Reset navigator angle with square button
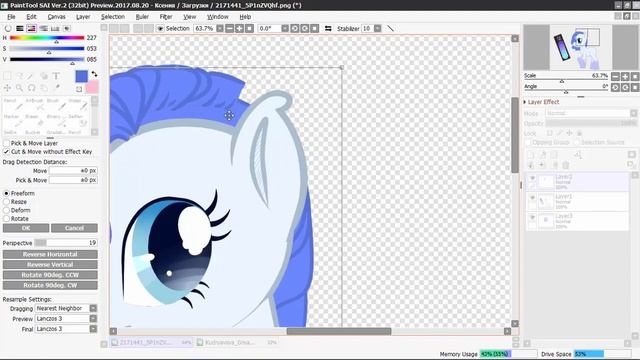Screen dimensions: 640x360 tap(635, 87)
